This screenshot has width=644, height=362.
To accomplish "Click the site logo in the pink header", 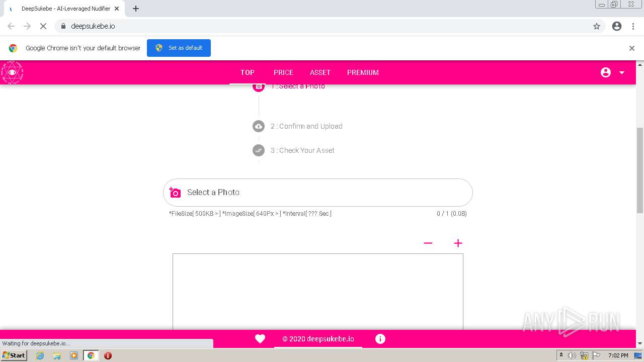I will (12, 72).
